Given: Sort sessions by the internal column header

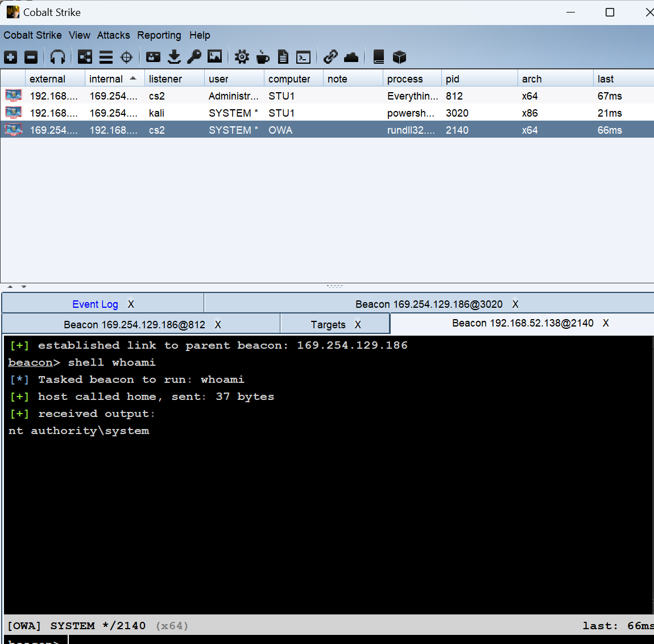Looking at the screenshot, I should click(x=106, y=79).
